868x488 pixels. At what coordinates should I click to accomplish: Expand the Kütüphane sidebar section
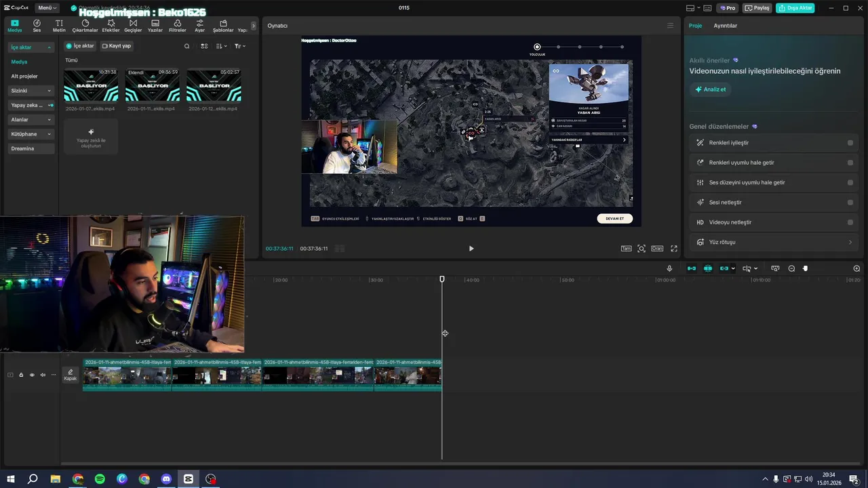coord(31,134)
